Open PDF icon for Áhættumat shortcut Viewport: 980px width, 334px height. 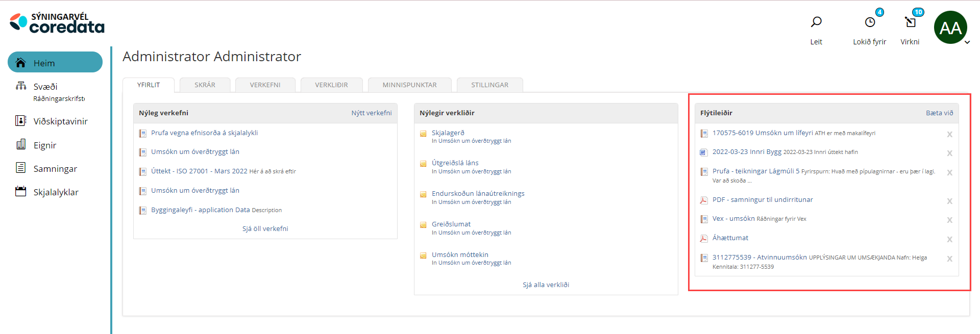704,238
